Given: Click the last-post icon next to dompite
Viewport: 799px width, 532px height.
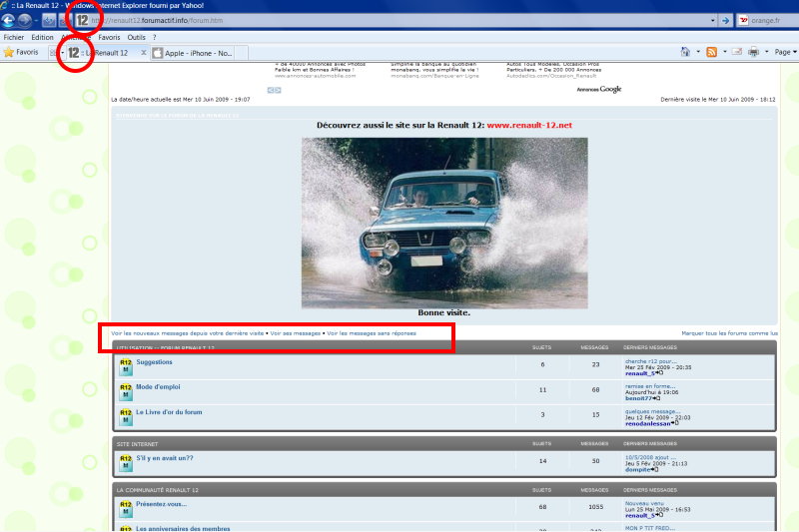Looking at the screenshot, I should [x=655, y=469].
